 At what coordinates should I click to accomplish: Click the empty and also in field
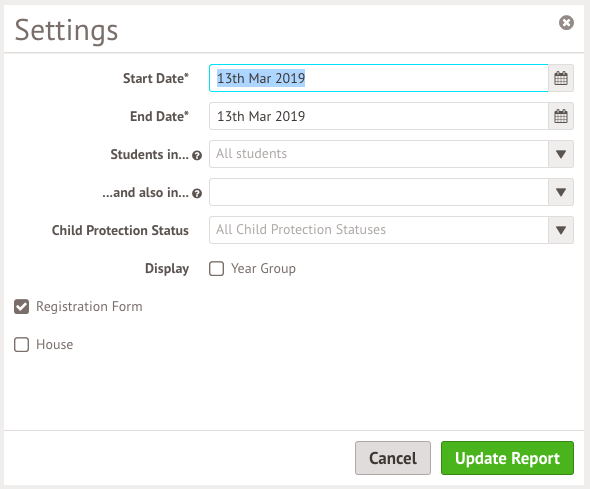click(379, 192)
